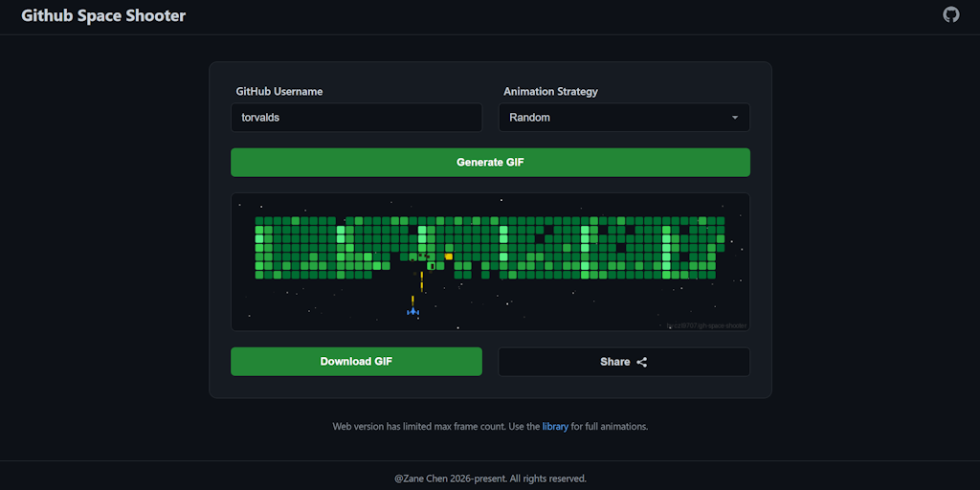This screenshot has width=980, height=490.
Task: Click the gh-space-shooter watermark in preview
Action: [706, 325]
